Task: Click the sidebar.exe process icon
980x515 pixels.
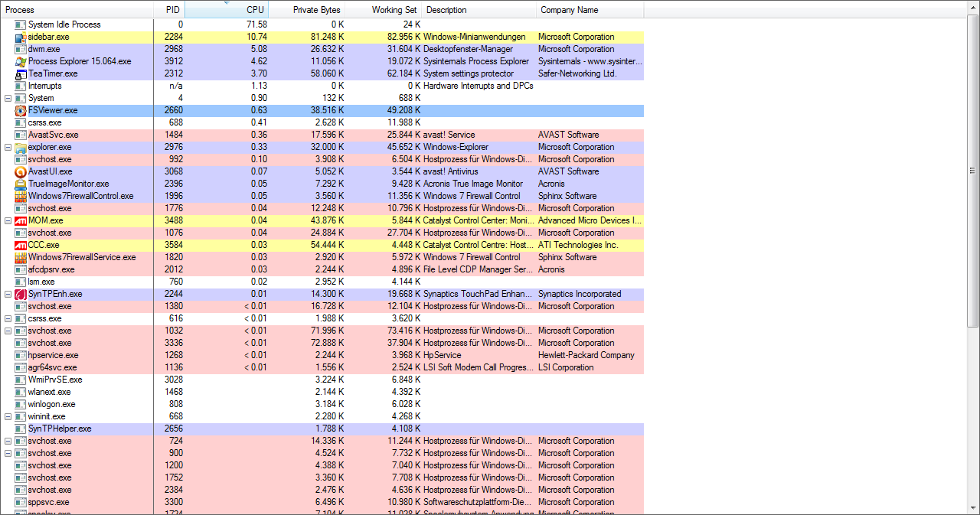Action: point(21,37)
